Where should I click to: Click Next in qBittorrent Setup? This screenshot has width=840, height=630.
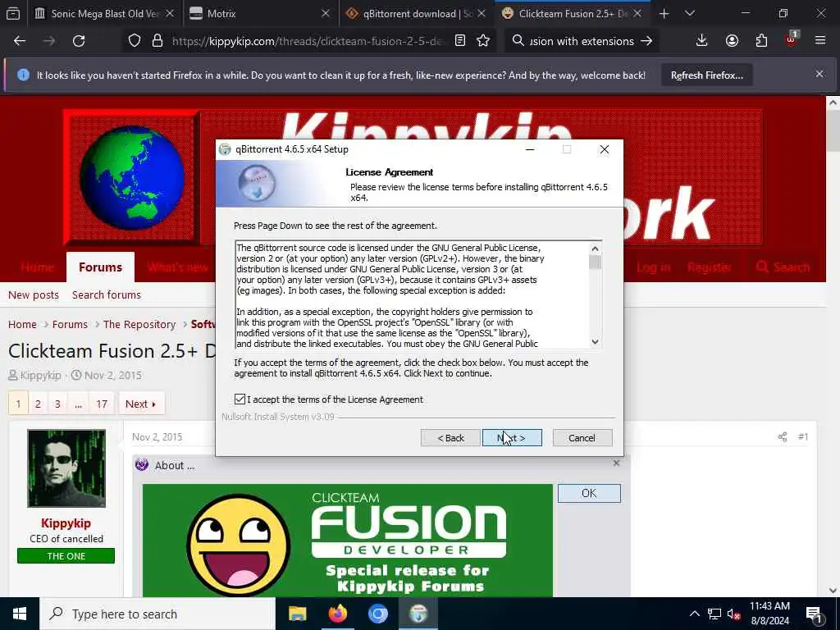click(512, 438)
